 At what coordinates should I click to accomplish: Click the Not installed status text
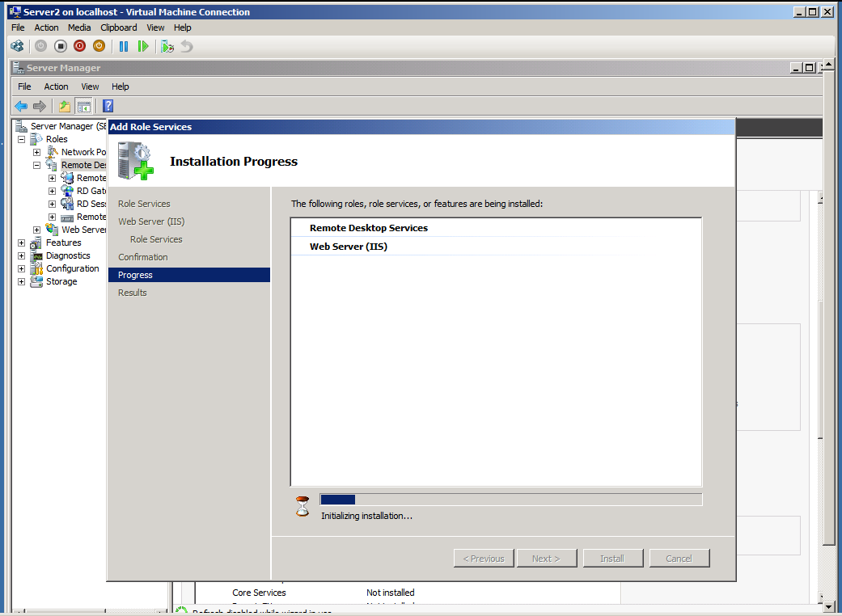click(x=391, y=593)
